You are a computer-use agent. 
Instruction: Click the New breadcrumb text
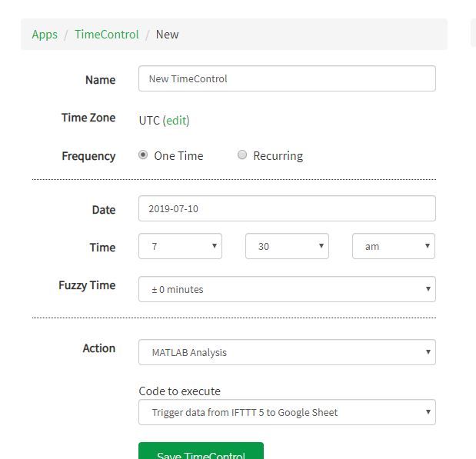tap(168, 35)
